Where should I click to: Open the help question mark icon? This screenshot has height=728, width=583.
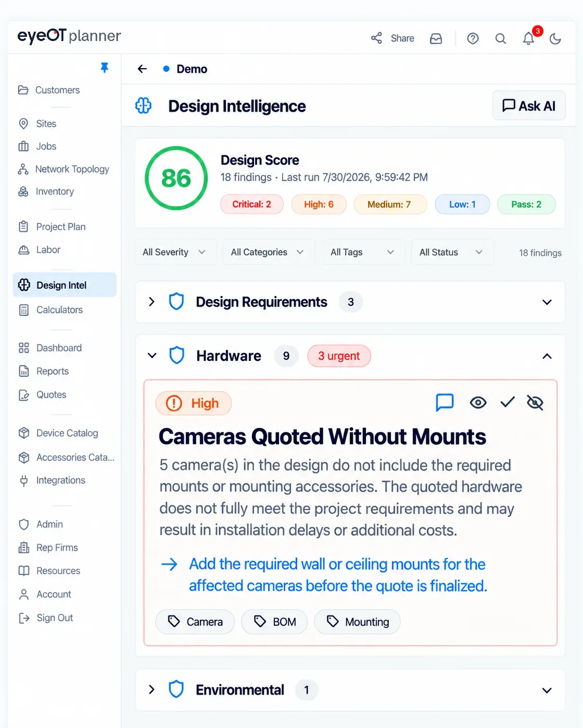(473, 38)
